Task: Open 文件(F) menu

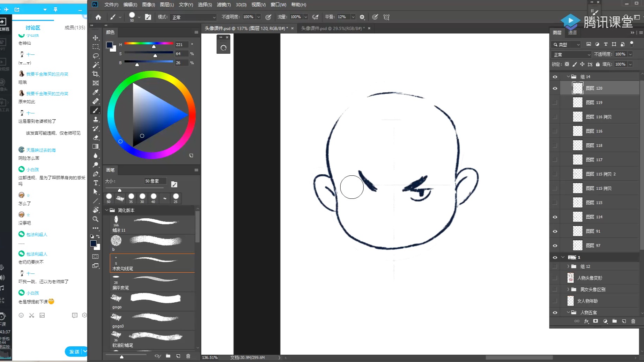Action: click(x=111, y=5)
